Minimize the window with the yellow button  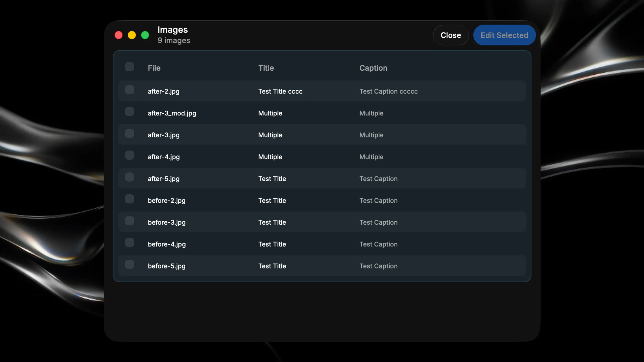132,35
